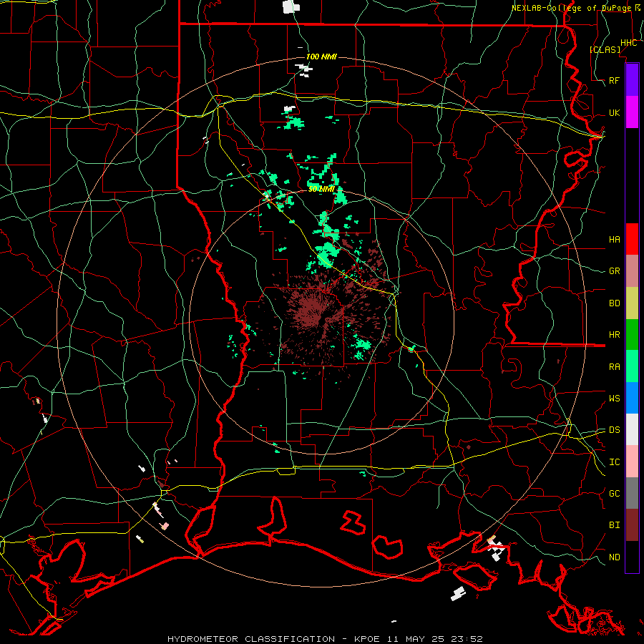Click the IC legend label
The image size is (644, 644).
pos(614,462)
